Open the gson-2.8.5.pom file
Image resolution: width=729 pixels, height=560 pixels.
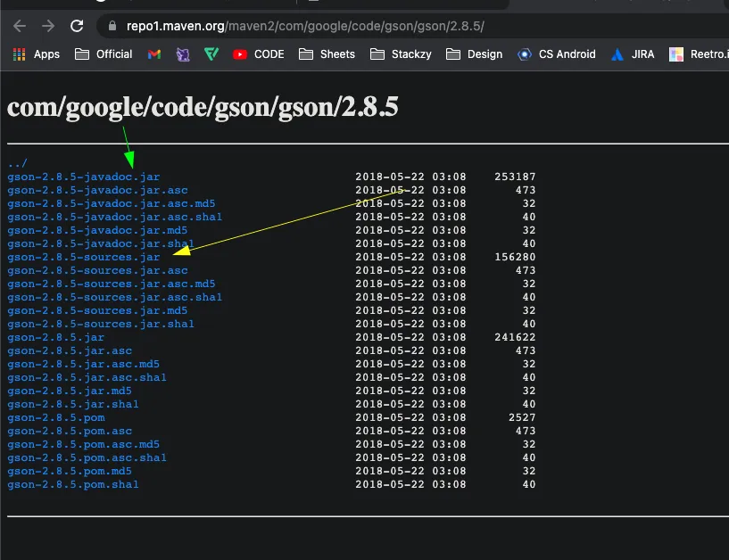tap(56, 418)
